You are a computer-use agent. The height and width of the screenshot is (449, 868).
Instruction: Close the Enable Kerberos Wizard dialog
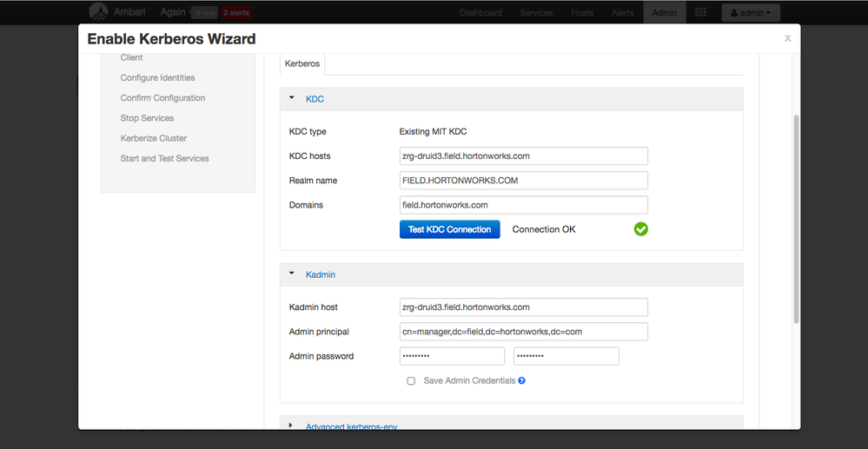[x=787, y=38]
